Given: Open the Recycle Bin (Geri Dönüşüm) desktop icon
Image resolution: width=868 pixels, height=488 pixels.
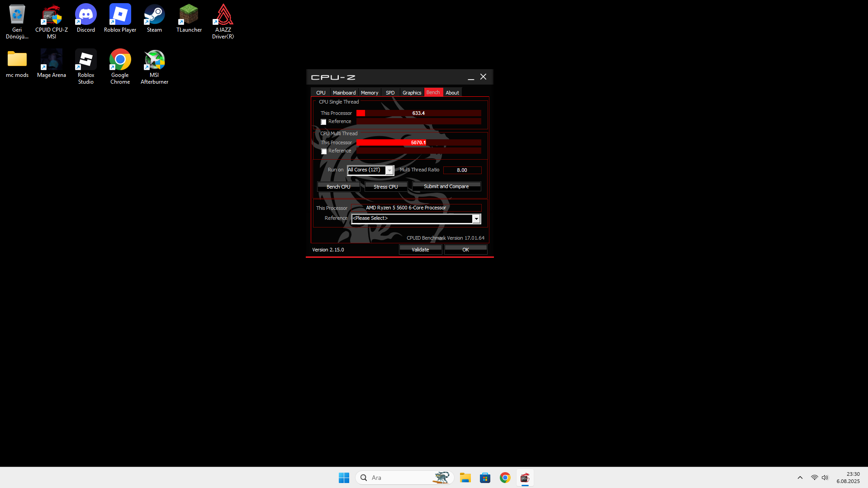Looking at the screenshot, I should click(17, 22).
